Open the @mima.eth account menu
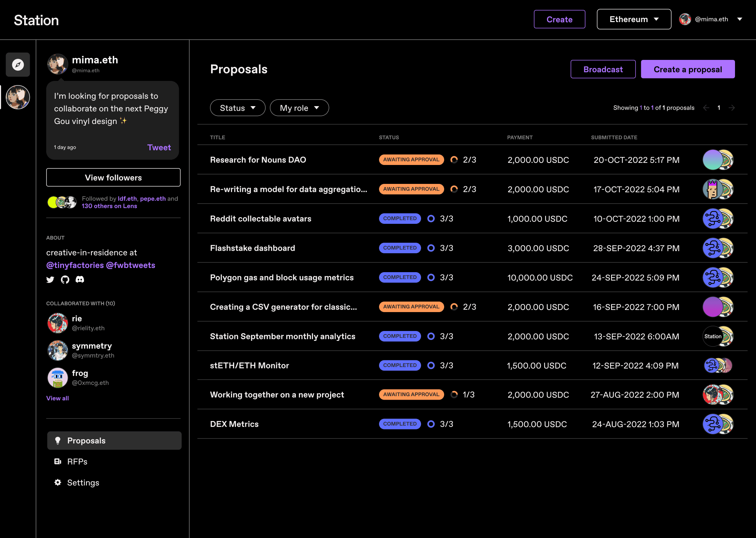 pyautogui.click(x=711, y=19)
